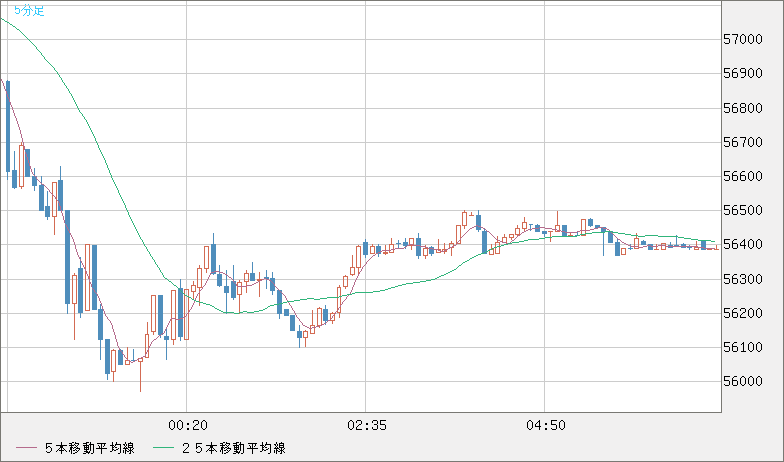The image size is (784, 462).
Task: Click the 56500 price axis label
Action: coord(743,210)
